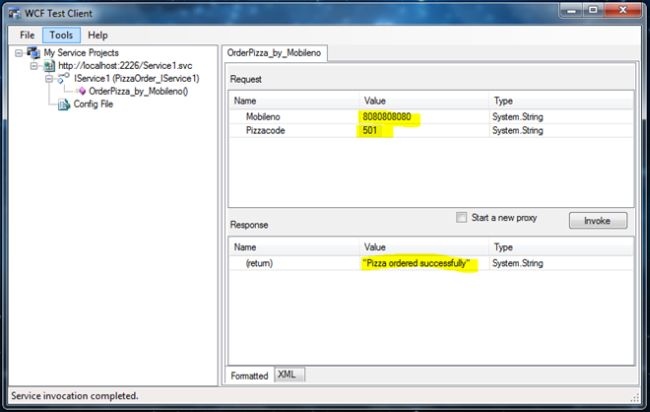The image size is (650, 412).
Task: Click the Invoke button
Action: coord(598,221)
